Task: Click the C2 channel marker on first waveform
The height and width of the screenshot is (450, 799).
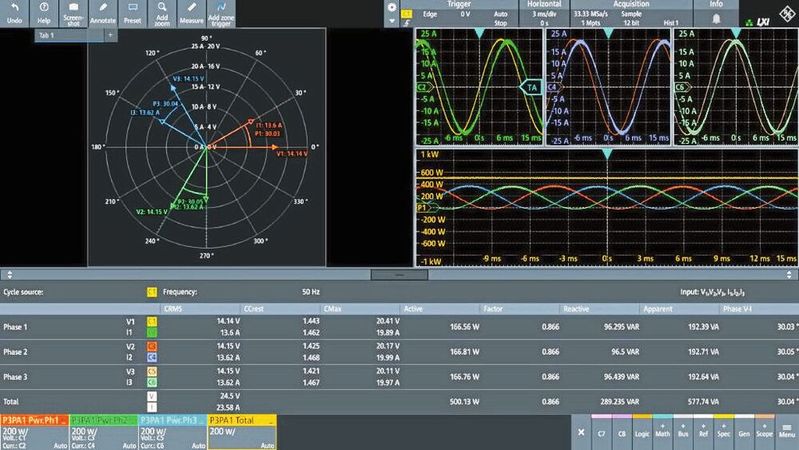Action: point(423,87)
